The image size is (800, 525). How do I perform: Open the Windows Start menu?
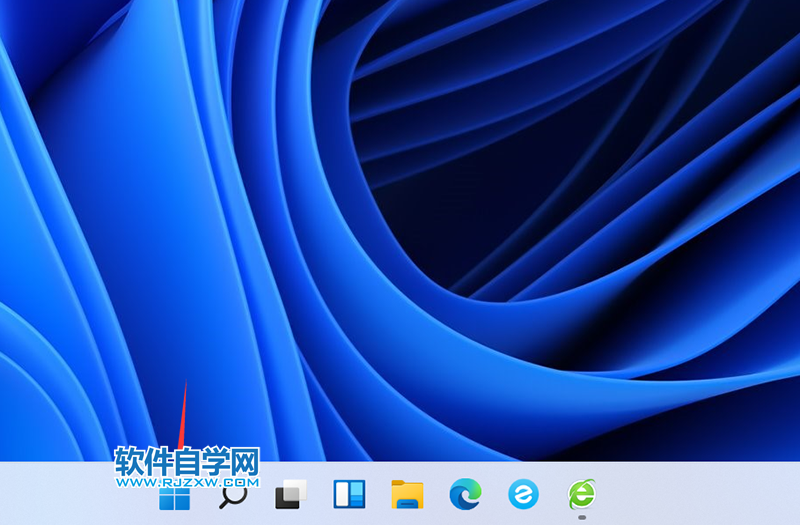pyautogui.click(x=174, y=497)
